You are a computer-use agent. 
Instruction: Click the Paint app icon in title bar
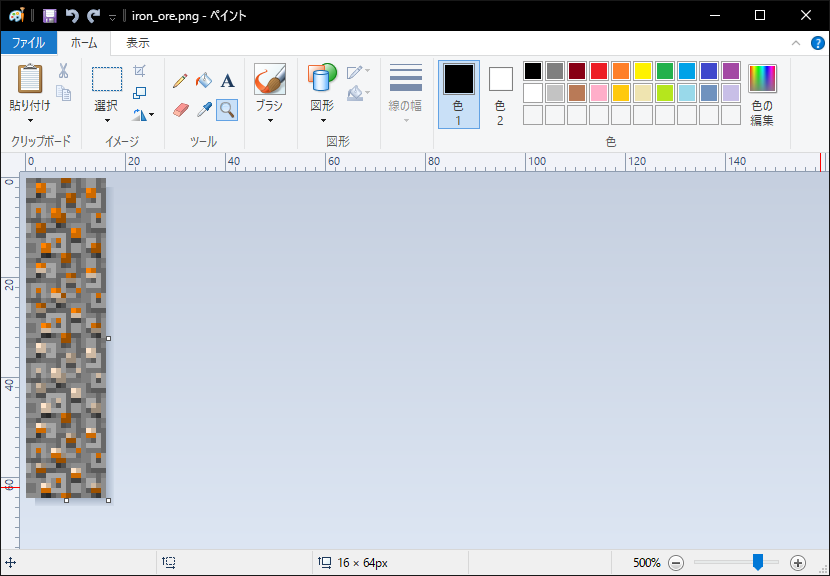16,16
